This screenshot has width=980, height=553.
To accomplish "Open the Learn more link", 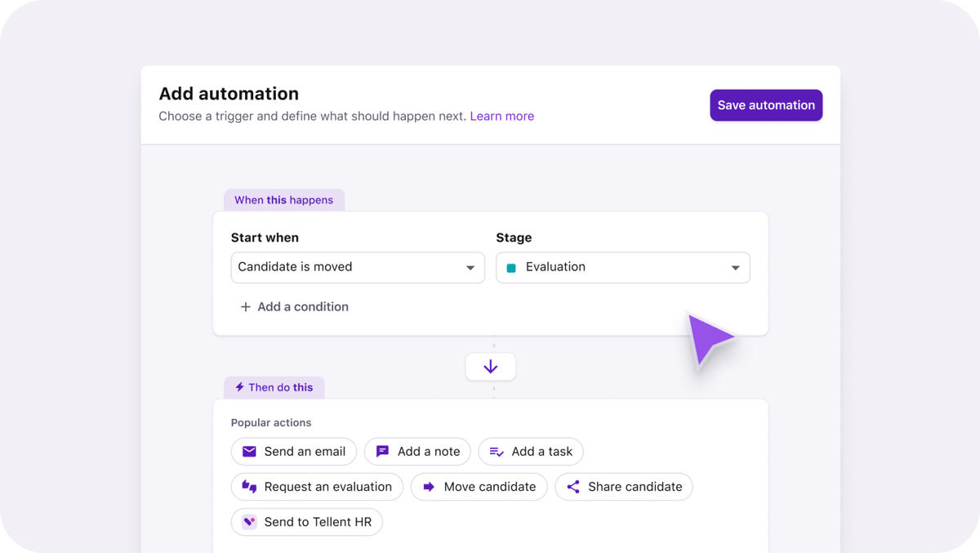I will pos(501,116).
